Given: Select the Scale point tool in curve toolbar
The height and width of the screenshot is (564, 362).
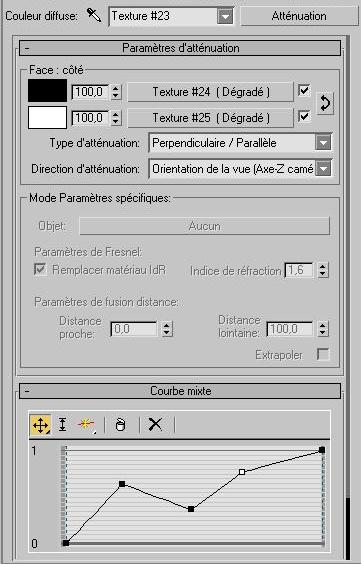Looking at the screenshot, I should (63, 425).
